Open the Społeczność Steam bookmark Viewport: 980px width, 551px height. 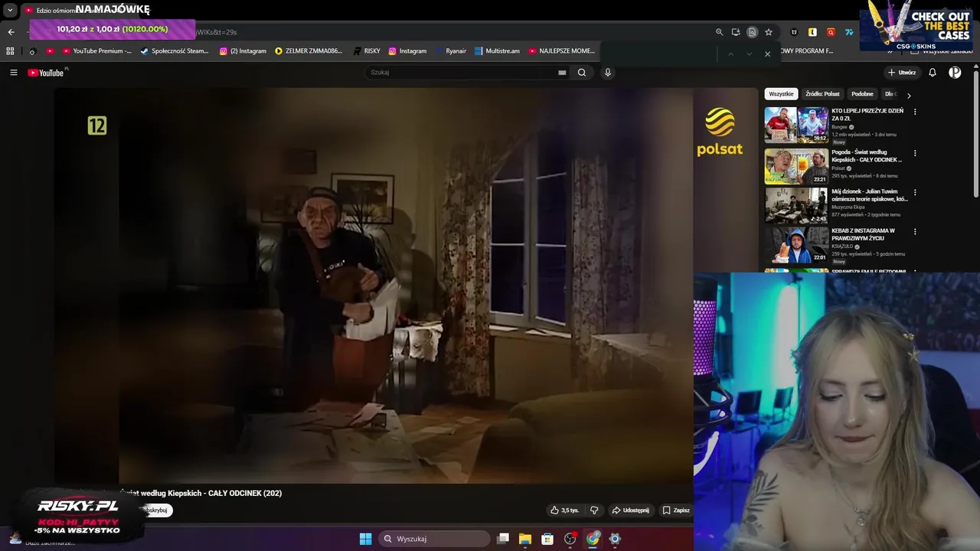(x=174, y=51)
